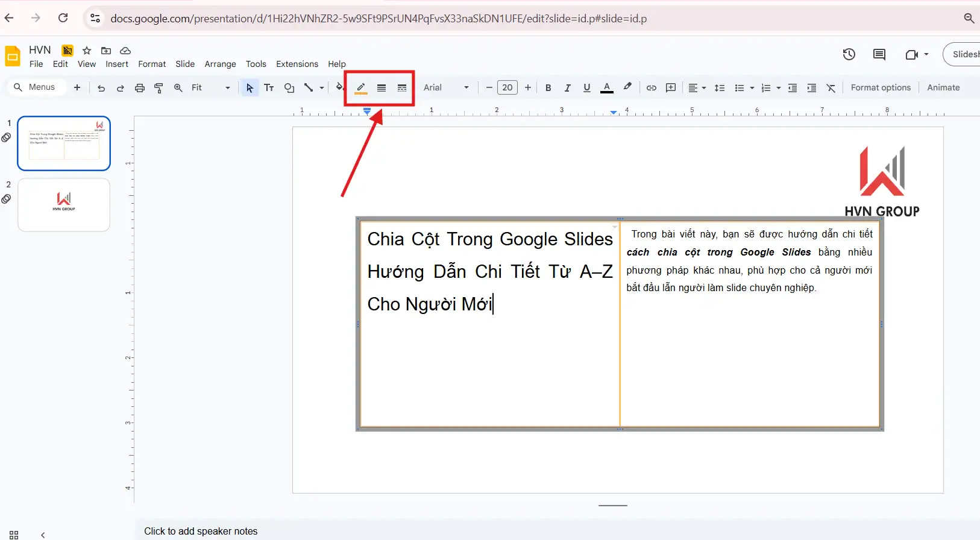
Task: Click the Increase indent icon
Action: pos(812,88)
